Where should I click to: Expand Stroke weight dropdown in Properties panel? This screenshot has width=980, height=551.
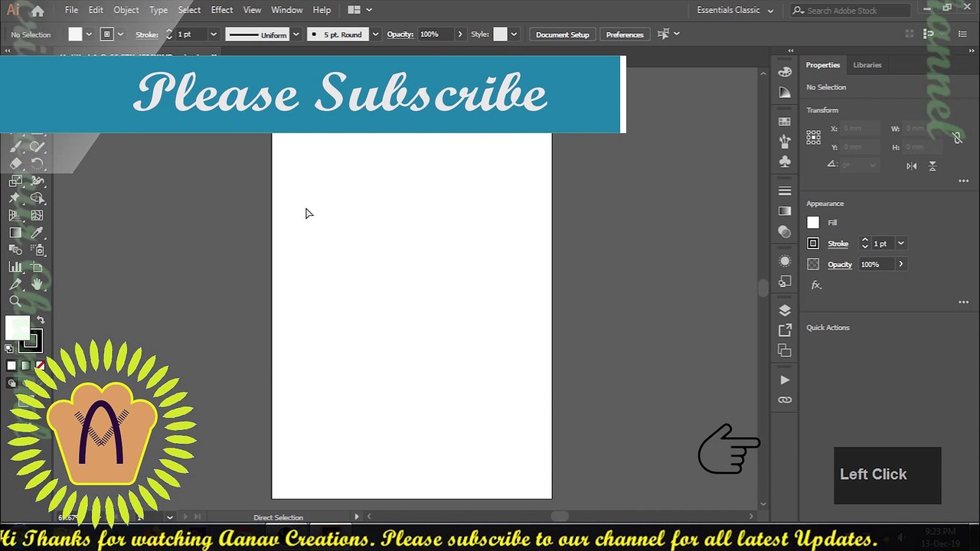tap(901, 243)
